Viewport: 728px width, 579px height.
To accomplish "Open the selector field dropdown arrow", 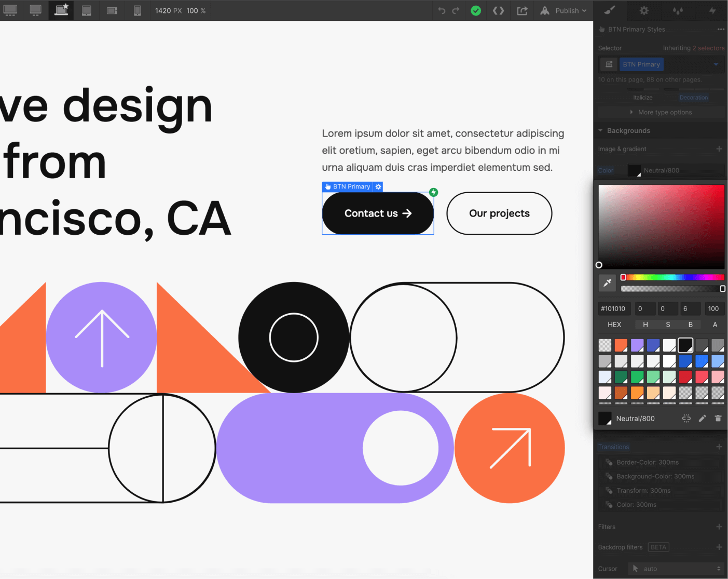I will tap(716, 64).
